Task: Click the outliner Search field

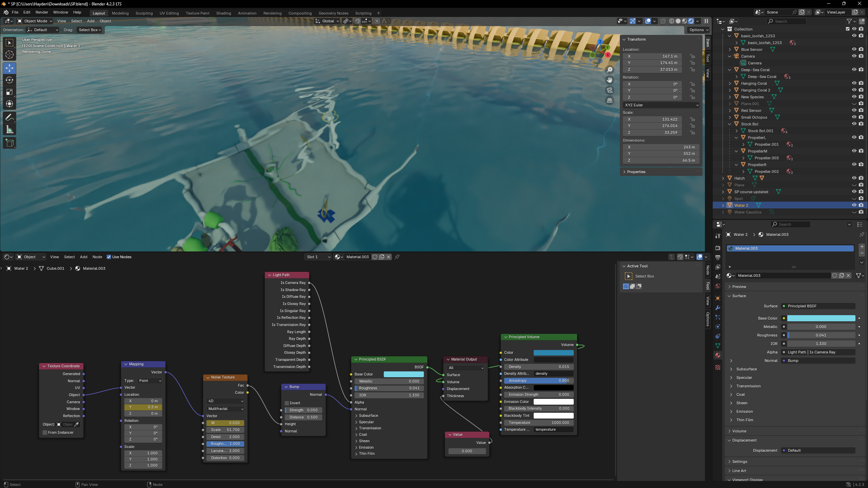Action: point(786,21)
